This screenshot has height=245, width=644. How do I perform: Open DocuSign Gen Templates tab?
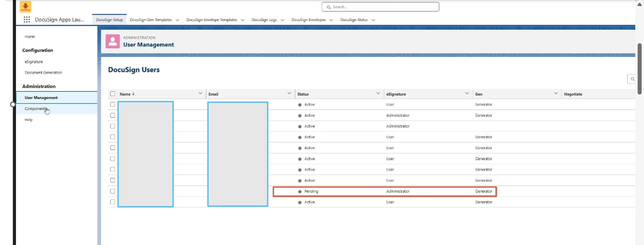point(151,20)
